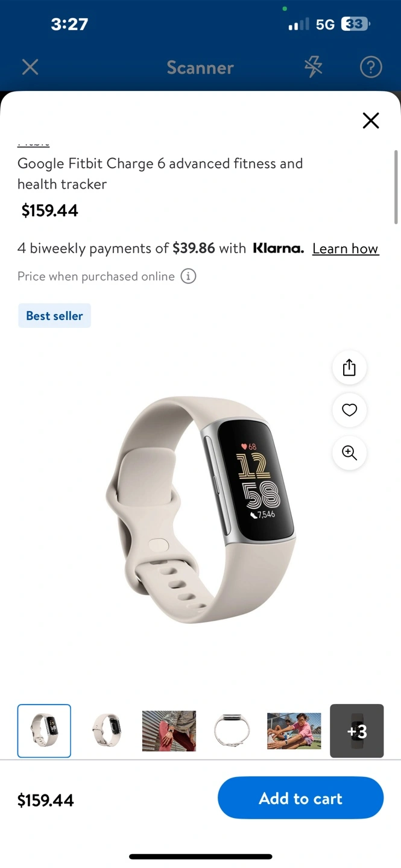Close the scanner with top-left X
Screen dimensions: 401x868
pos(30,67)
